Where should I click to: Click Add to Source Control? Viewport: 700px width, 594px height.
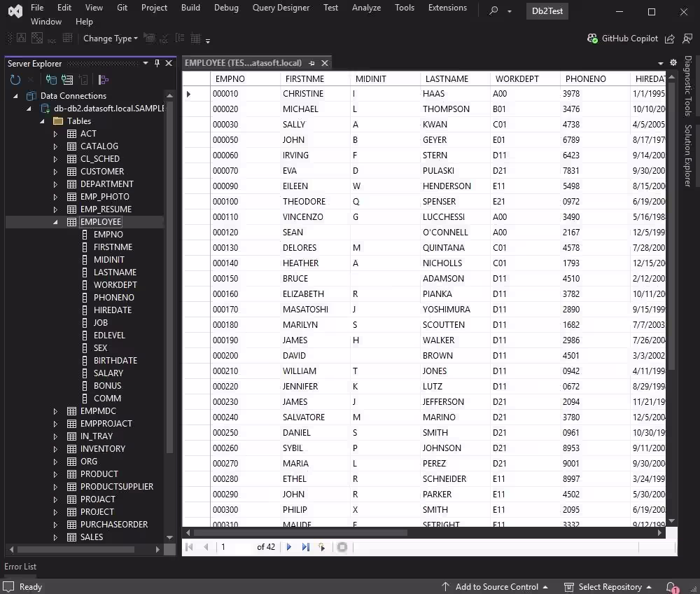(495, 587)
